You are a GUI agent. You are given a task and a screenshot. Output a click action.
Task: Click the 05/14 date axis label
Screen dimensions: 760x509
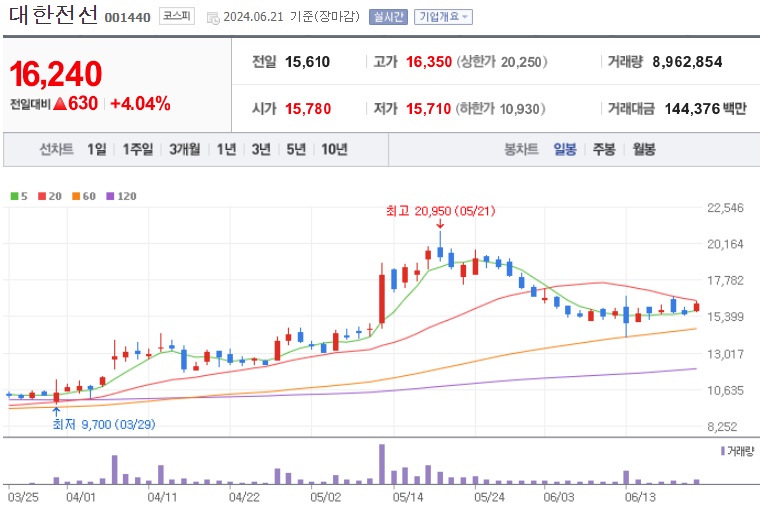[407, 497]
